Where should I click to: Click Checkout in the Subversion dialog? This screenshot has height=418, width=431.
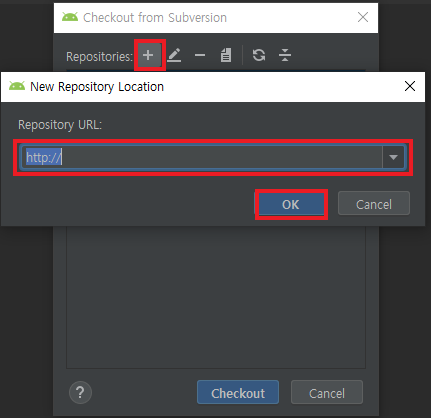(x=238, y=393)
